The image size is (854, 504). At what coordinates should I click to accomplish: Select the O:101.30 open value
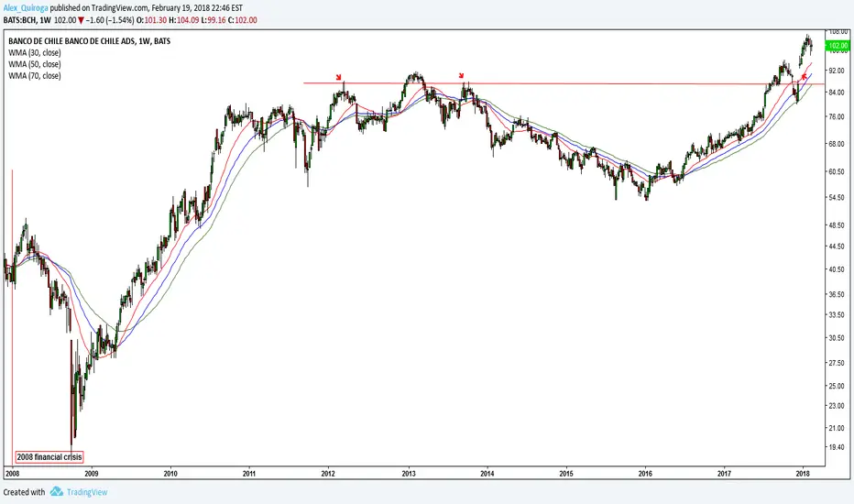151,20
